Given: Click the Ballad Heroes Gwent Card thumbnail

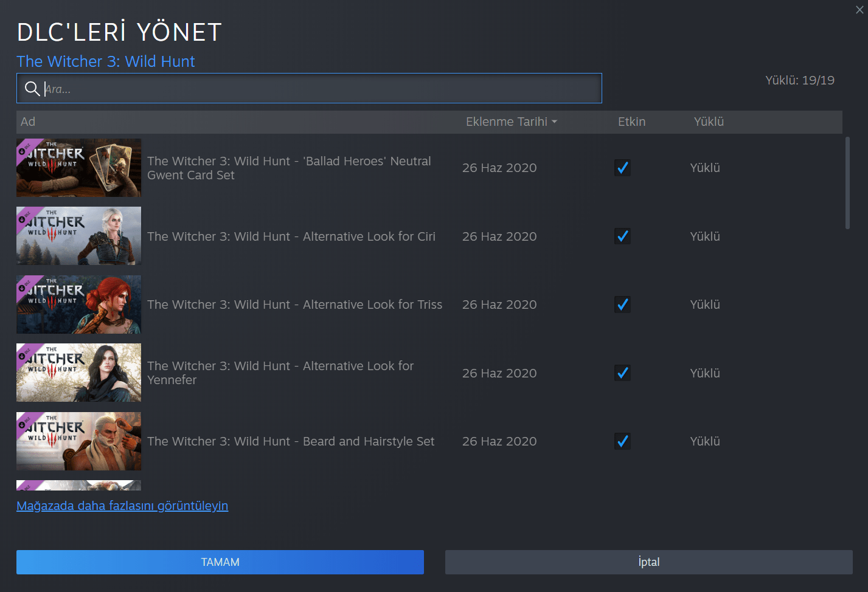Looking at the screenshot, I should pyautogui.click(x=78, y=168).
